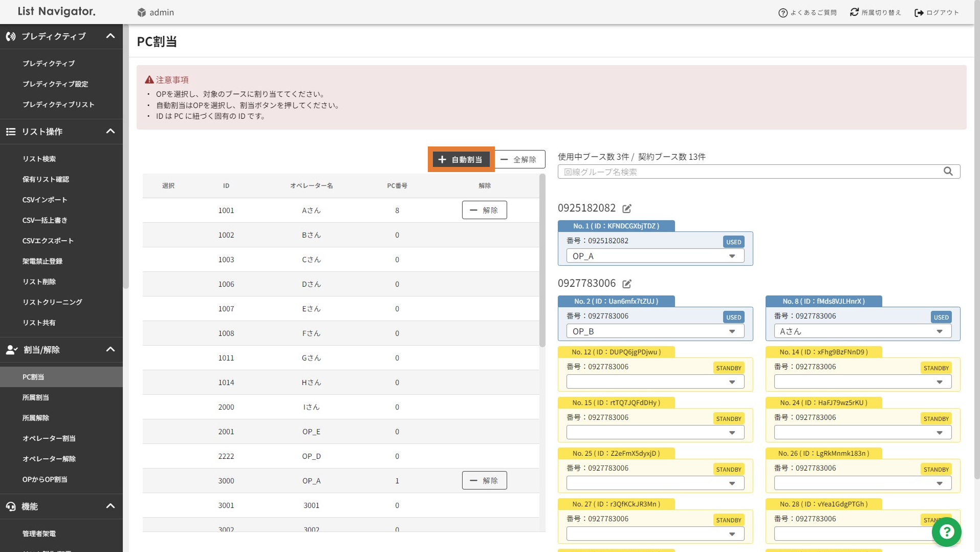
Task: Collapse the 割当/解除 sidebar section
Action: pyautogui.click(x=110, y=350)
